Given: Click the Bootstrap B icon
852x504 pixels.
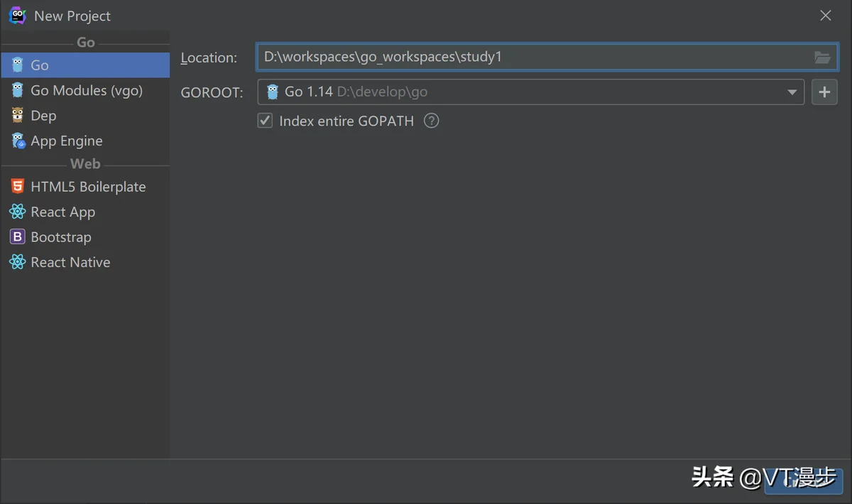Looking at the screenshot, I should coord(17,237).
